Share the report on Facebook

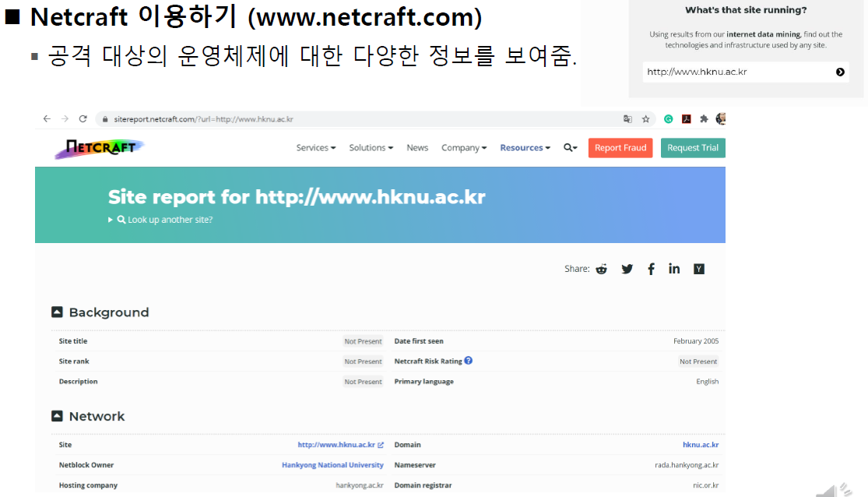click(x=651, y=269)
